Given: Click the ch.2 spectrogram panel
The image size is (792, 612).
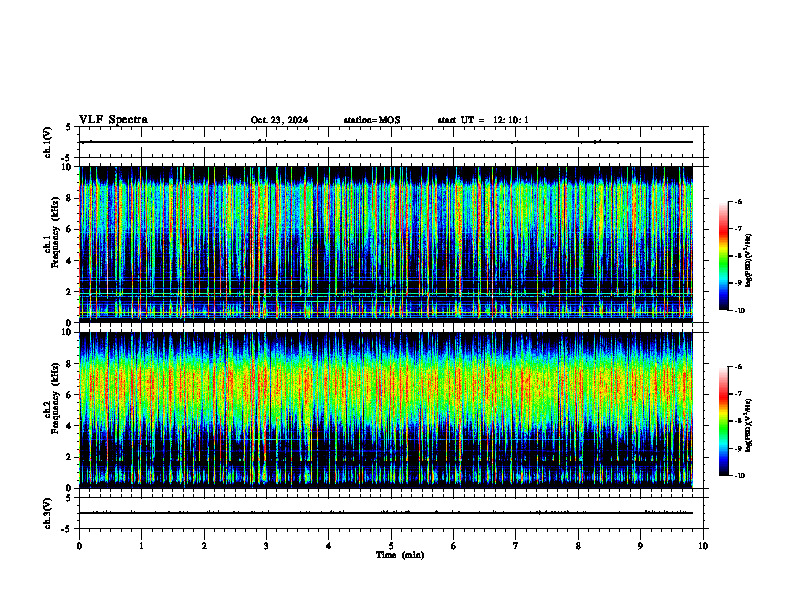Looking at the screenshot, I should [386, 410].
